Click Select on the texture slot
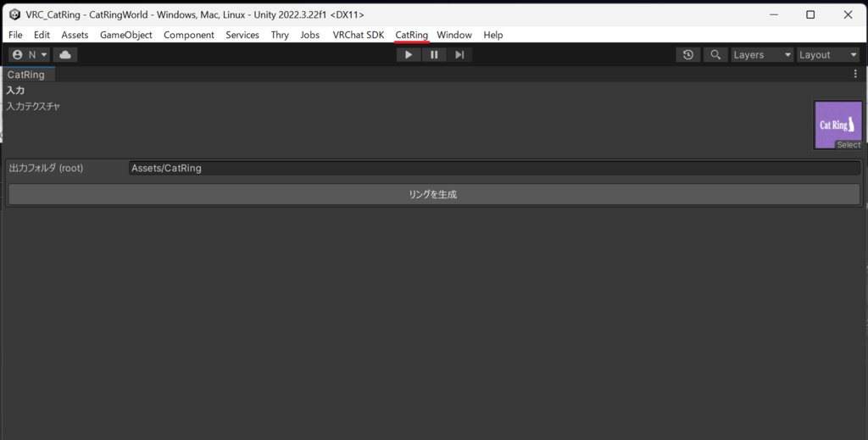The width and height of the screenshot is (868, 440). click(849, 145)
